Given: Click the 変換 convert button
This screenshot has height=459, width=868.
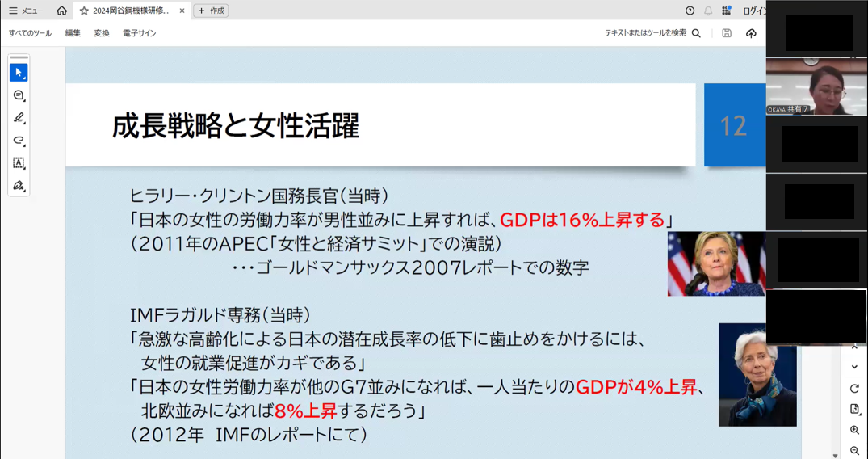Looking at the screenshot, I should pyautogui.click(x=102, y=33).
